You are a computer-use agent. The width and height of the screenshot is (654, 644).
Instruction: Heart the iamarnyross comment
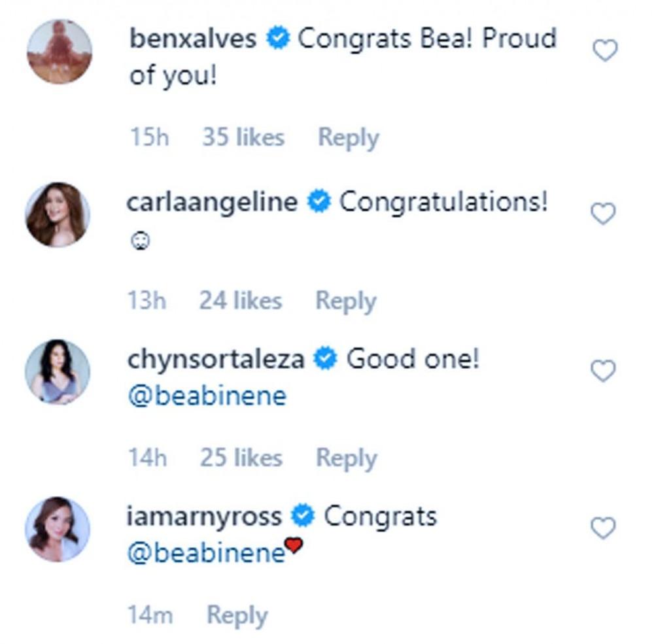603,528
